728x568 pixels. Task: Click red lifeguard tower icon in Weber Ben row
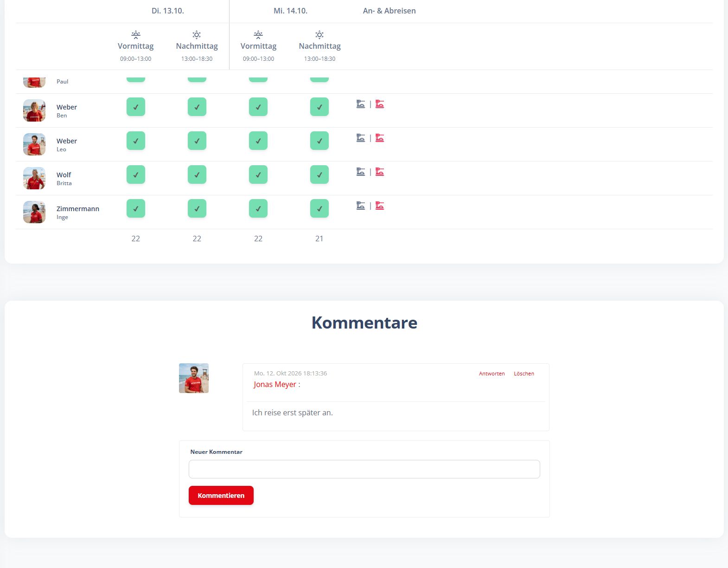point(380,104)
